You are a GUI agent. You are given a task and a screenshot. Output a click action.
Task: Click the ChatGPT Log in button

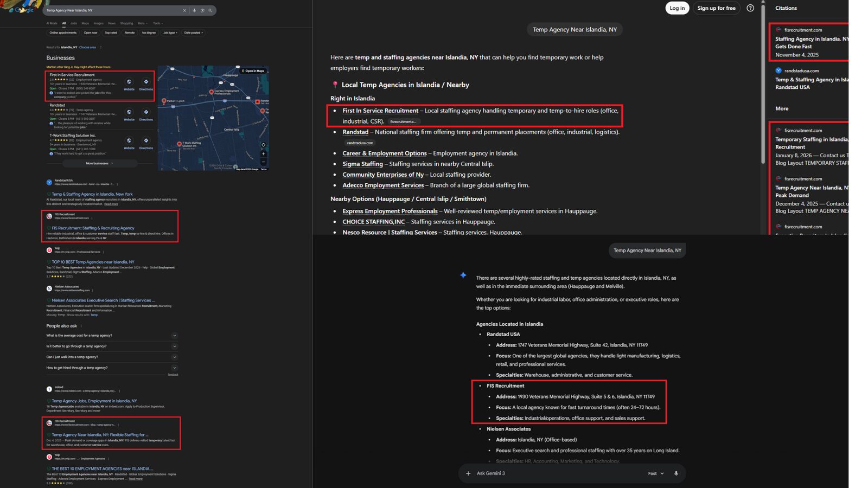coord(677,8)
